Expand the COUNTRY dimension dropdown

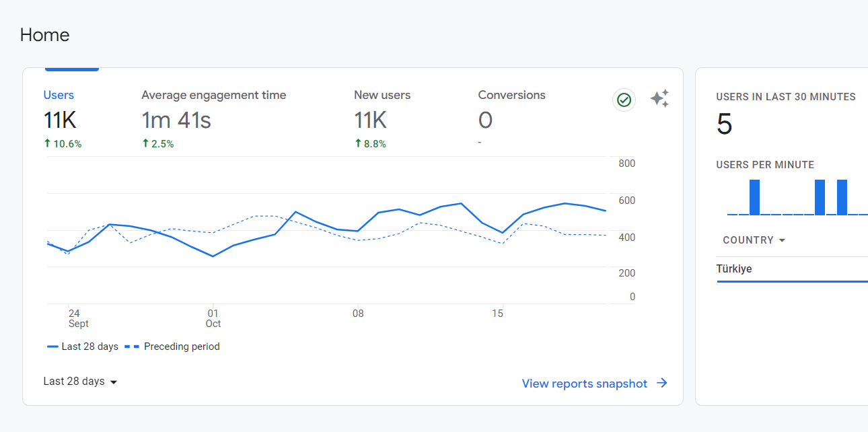point(754,240)
